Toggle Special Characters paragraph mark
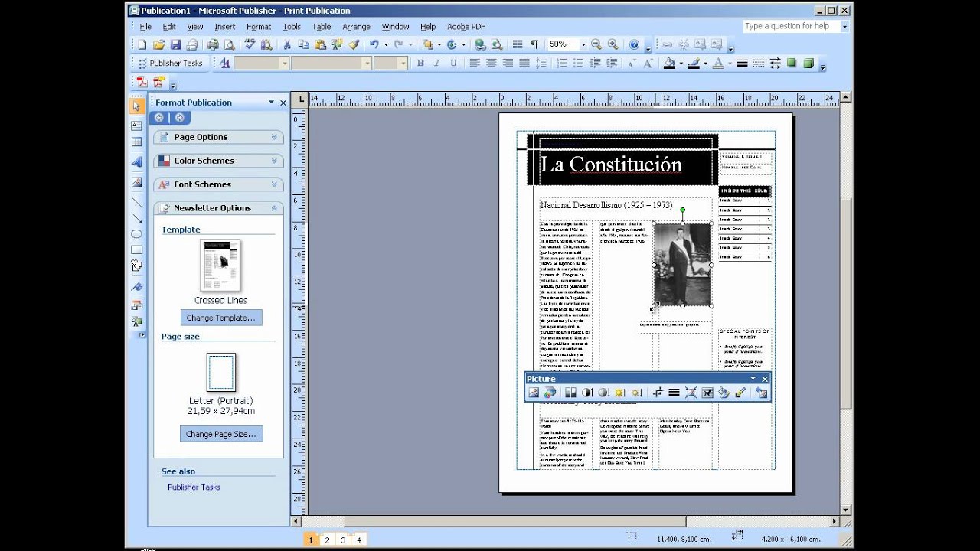Viewport: 980px width, 551px height. click(534, 44)
